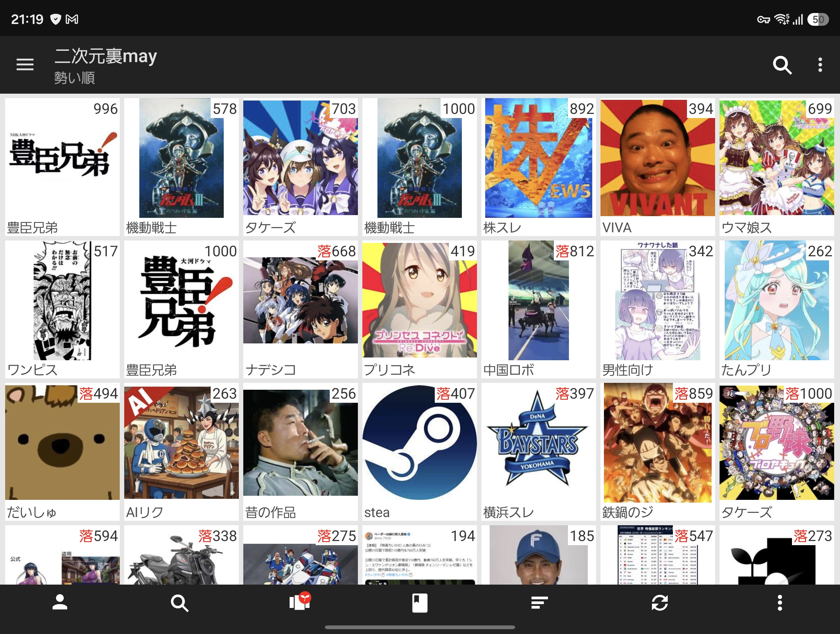Open the catalog icon with red badge
The image size is (840, 634).
pyautogui.click(x=300, y=601)
